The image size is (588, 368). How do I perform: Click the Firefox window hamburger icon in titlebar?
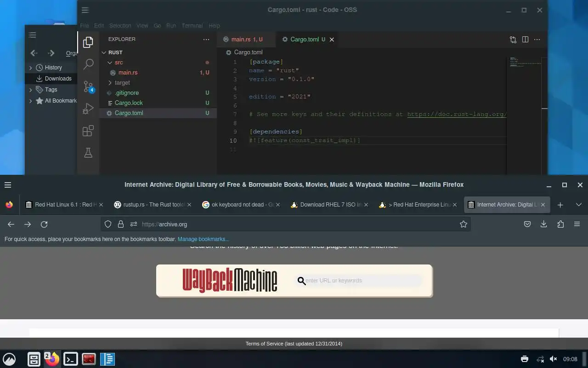8,185
